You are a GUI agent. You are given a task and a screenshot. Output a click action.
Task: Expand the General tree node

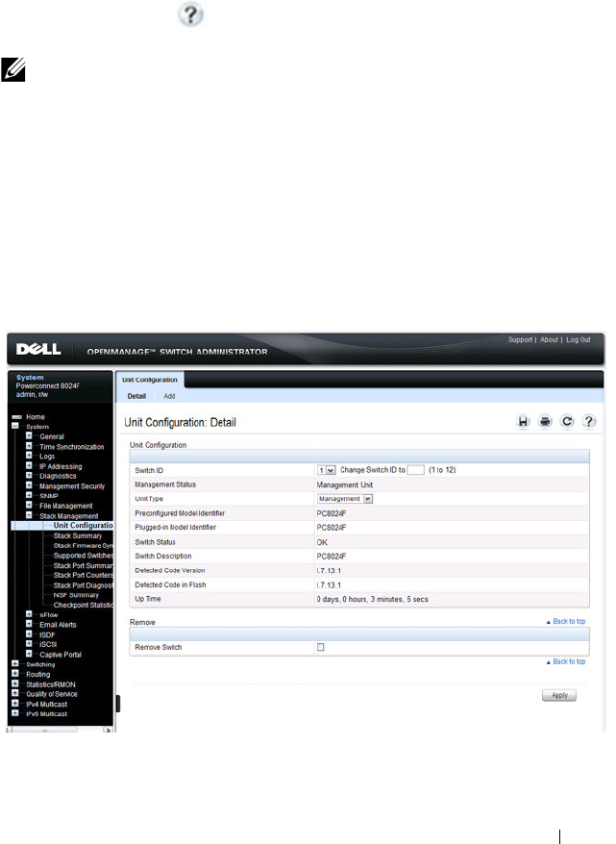coord(29,436)
